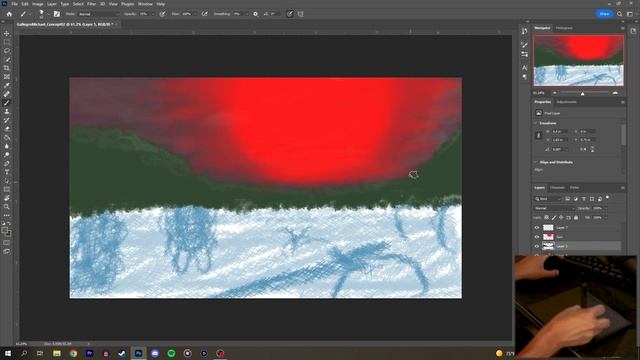Click the blue Share button
This screenshot has width=640, height=360.
tap(604, 14)
